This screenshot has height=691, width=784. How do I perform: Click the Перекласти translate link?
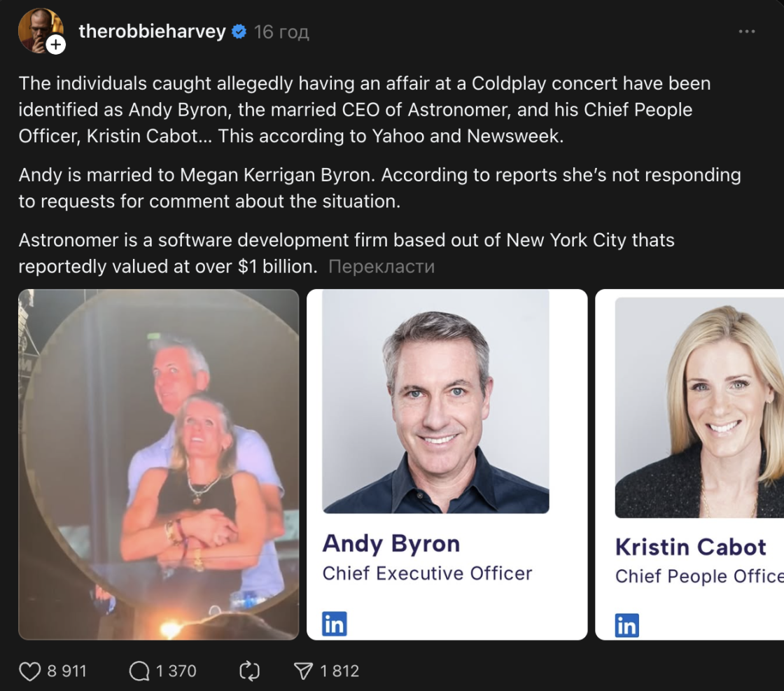pos(381,267)
